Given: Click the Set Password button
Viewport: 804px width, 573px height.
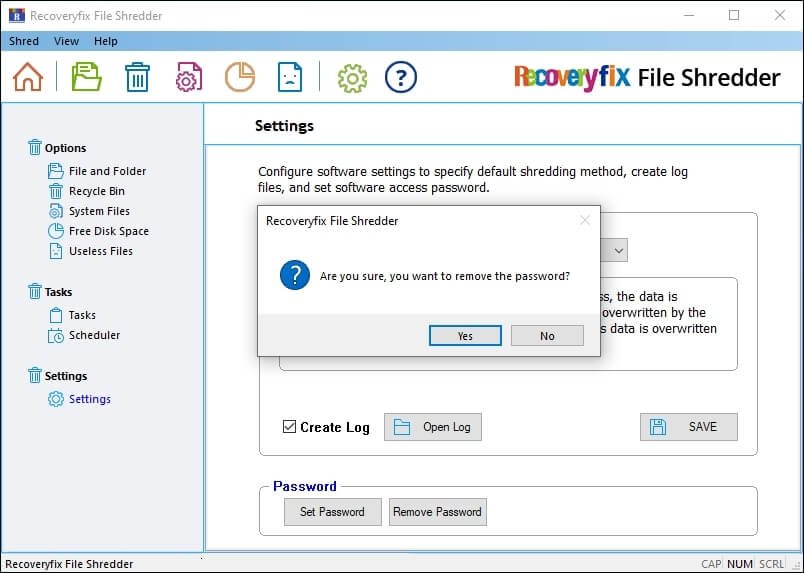Looking at the screenshot, I should pyautogui.click(x=332, y=512).
